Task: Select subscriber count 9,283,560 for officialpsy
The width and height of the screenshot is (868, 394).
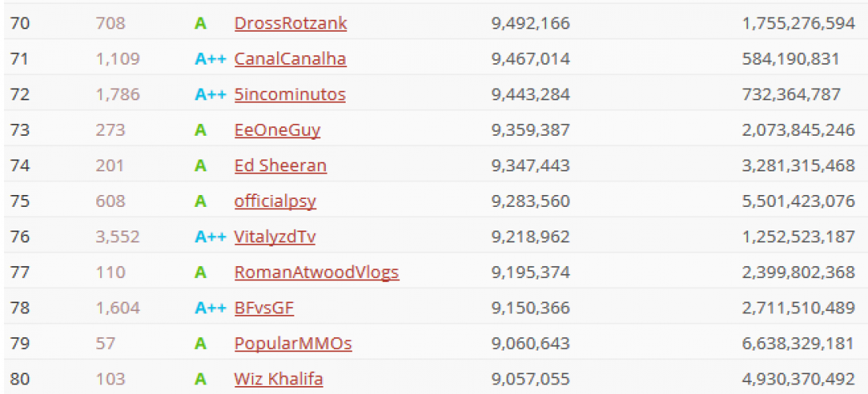Action: coord(530,201)
